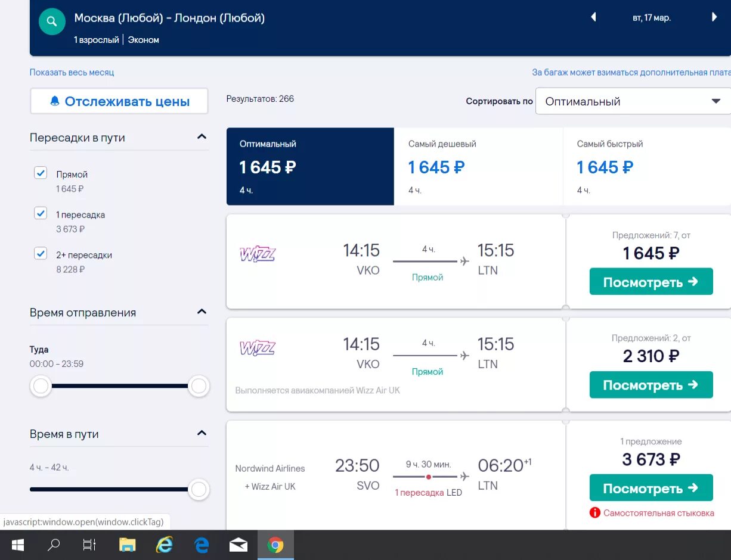This screenshot has width=731, height=560.
Task: Click Посмотреть for 2 310 ₽ flight
Action: (651, 385)
